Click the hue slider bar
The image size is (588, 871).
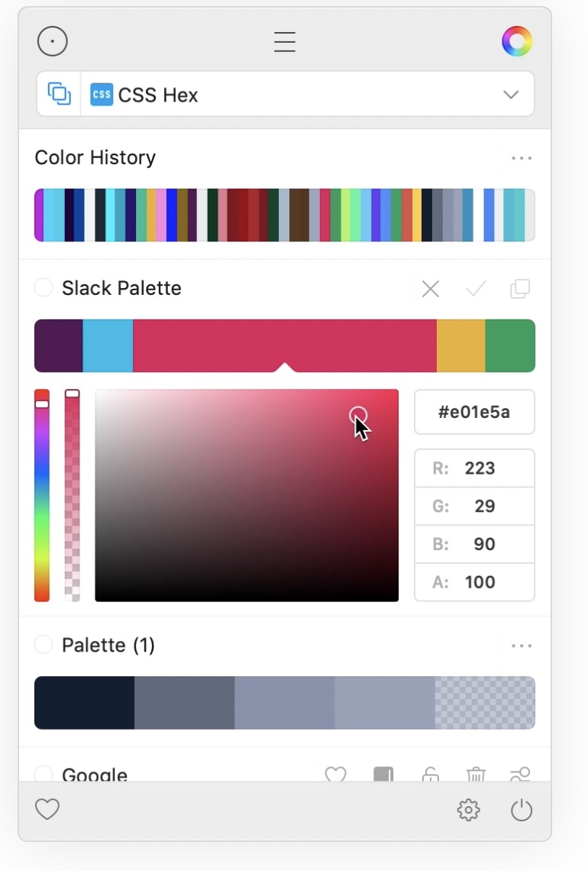[42, 497]
